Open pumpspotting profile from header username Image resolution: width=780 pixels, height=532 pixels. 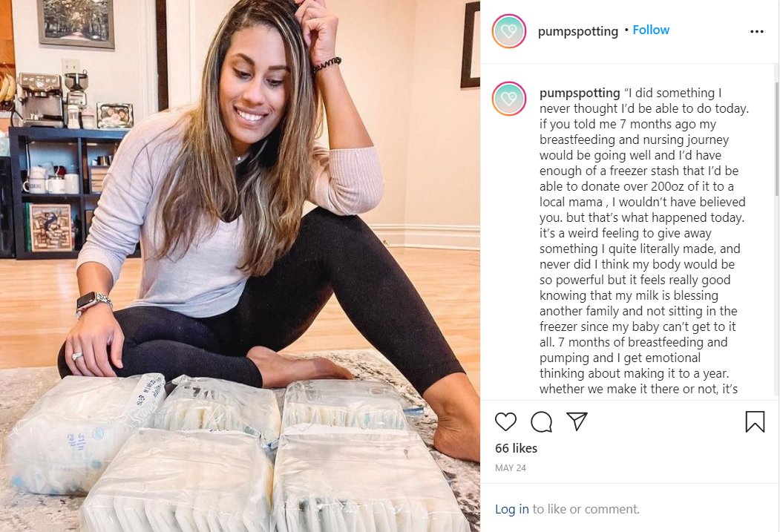coord(577,31)
